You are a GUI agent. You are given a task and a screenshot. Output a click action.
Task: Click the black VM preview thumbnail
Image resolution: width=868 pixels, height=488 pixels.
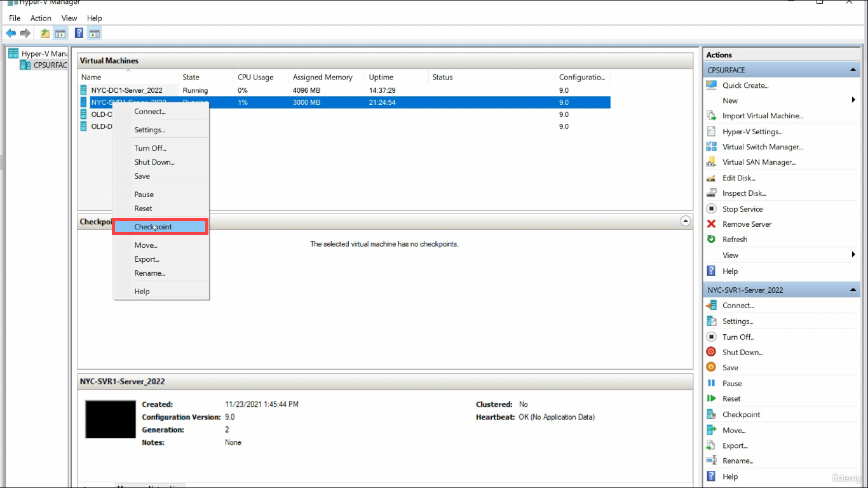click(x=111, y=419)
